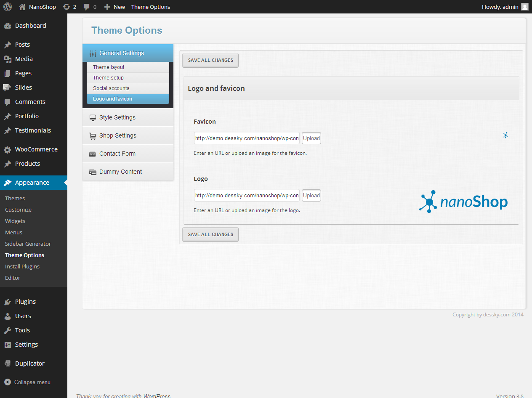The image size is (532, 398).
Task: Click the admin user avatar
Action: coord(524,7)
